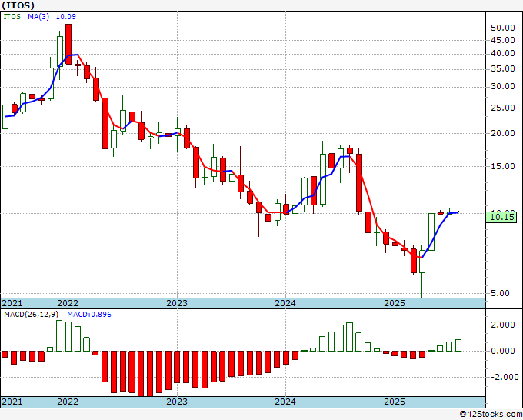Image resolution: width=523 pixels, height=420 pixels.
Task: Click the 45.00 price axis label
Action: tap(503, 40)
